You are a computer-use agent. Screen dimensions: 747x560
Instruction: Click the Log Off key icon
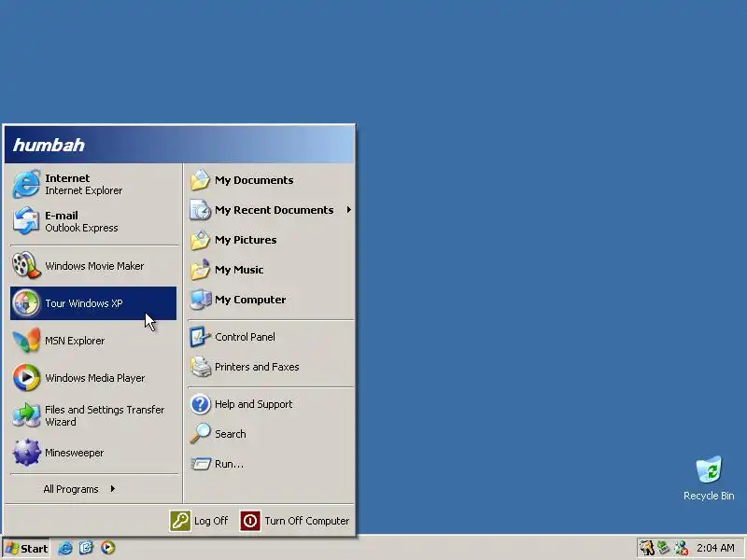(x=180, y=521)
